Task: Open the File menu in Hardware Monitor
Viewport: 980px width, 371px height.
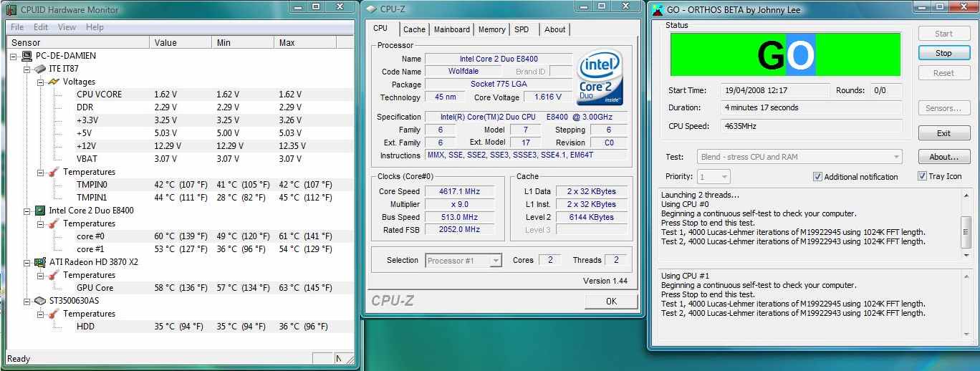Action: (x=17, y=27)
